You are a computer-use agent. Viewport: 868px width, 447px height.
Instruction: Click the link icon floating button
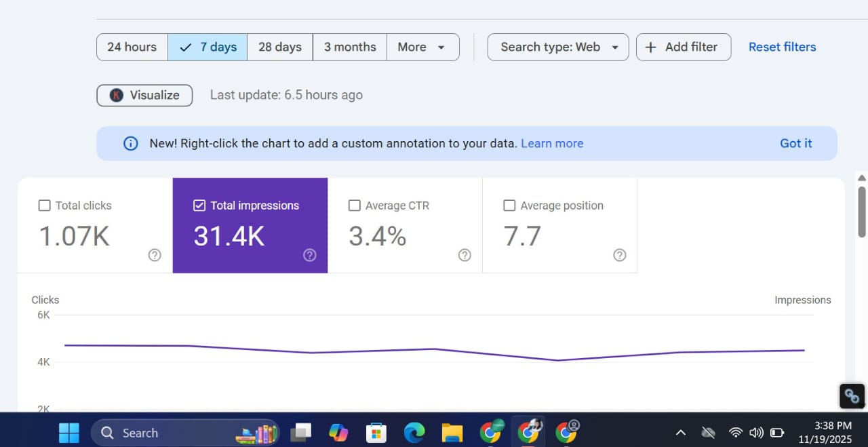click(x=852, y=396)
